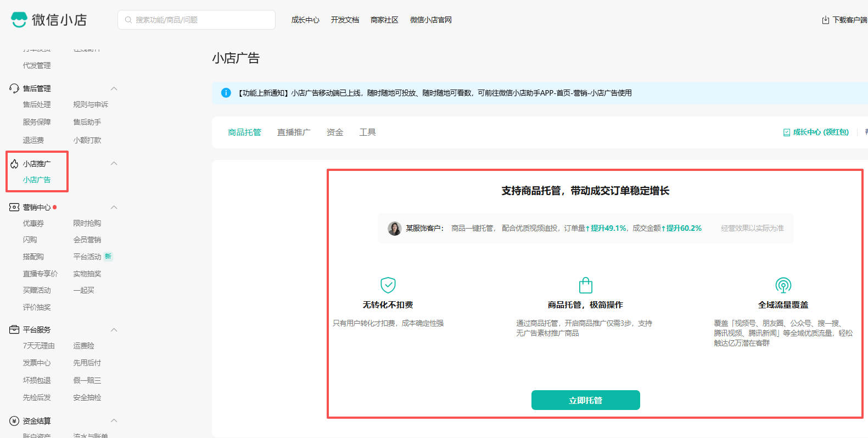The width and height of the screenshot is (868, 438).
Task: Collapse the 售后管理 menu section
Action: 114,88
